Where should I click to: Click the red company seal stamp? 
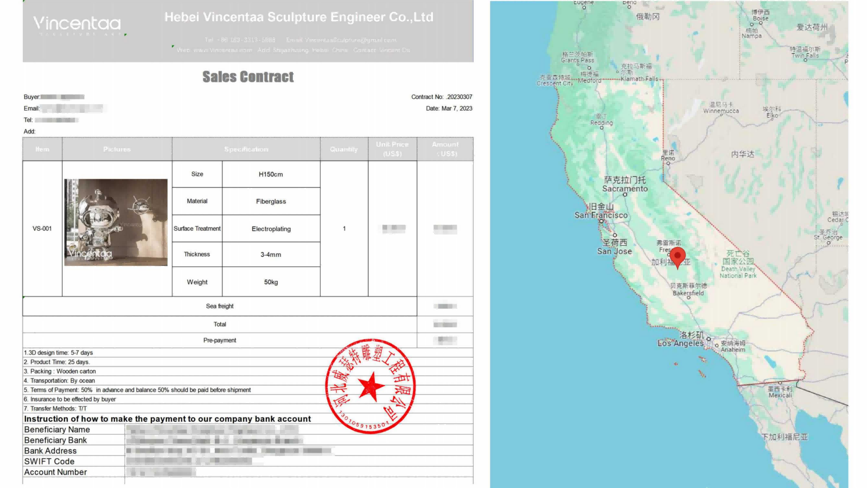371,386
